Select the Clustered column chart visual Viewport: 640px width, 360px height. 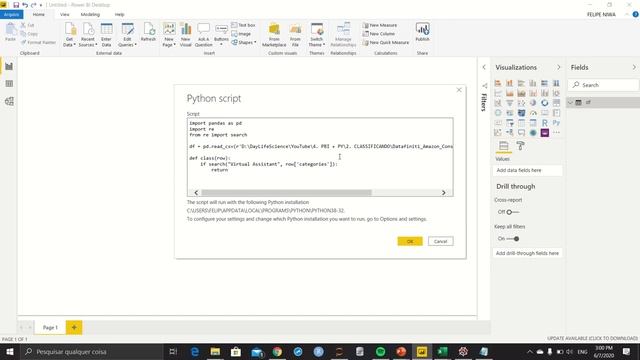[x=533, y=83]
